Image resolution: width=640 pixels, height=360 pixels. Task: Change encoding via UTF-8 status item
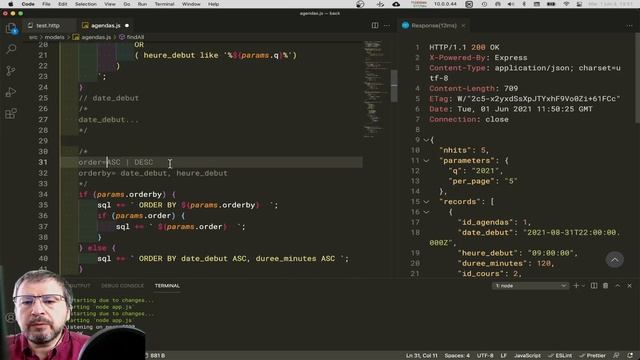pyautogui.click(x=485, y=356)
